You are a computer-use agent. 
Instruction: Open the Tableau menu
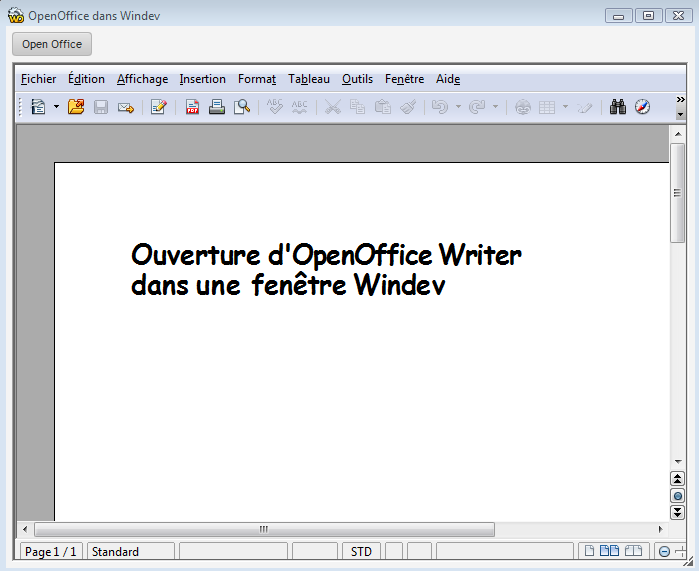308,79
